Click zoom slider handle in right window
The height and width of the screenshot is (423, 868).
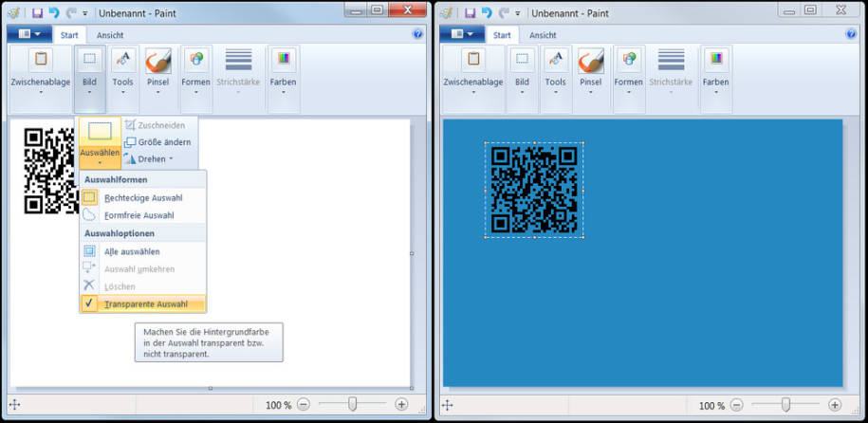(x=785, y=405)
